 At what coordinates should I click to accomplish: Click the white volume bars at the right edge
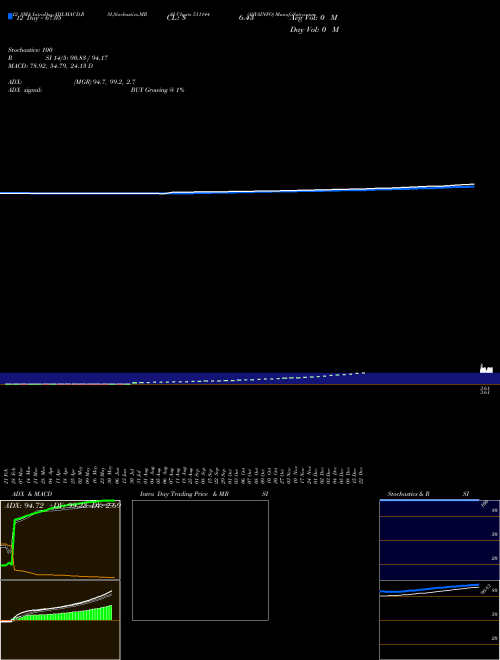486,369
